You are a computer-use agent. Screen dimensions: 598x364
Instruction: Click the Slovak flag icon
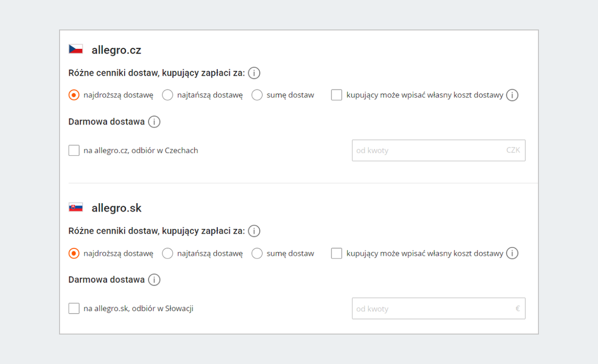(76, 208)
